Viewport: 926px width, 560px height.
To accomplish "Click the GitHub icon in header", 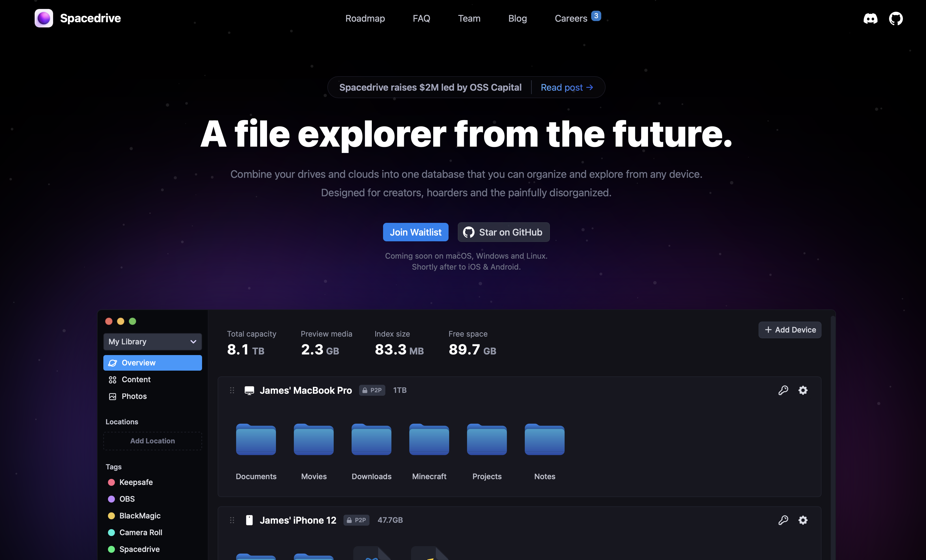I will pyautogui.click(x=896, y=18).
